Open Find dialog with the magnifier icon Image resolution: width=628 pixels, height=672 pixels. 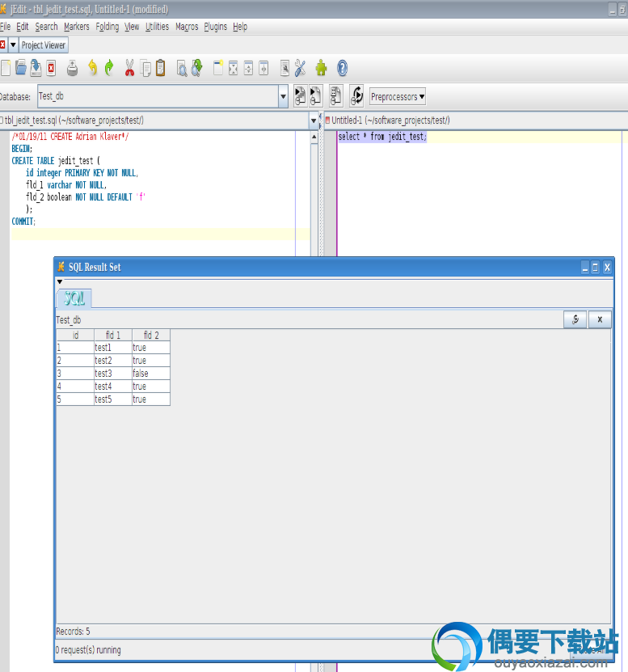point(182,68)
